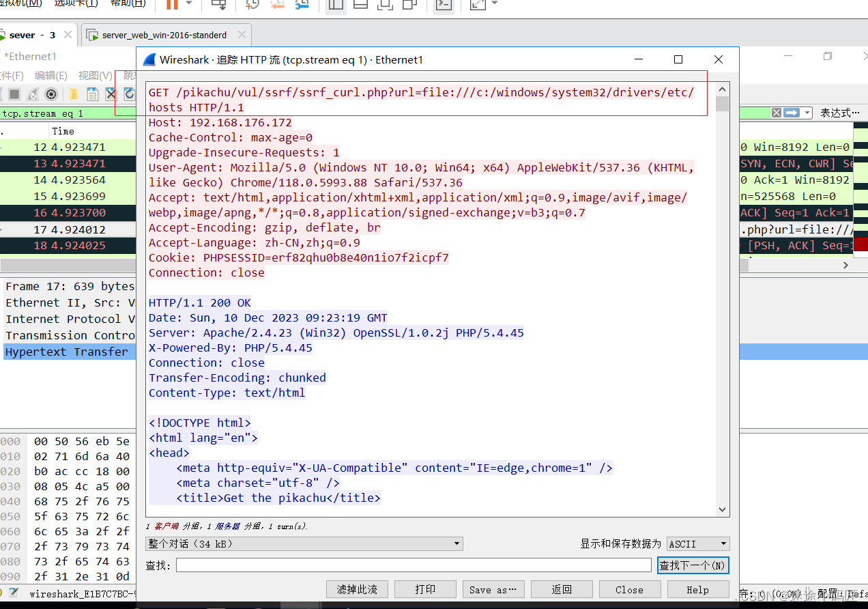Image resolution: width=868 pixels, height=609 pixels.
Task: Click packet list horizontal scroll right arrow
Action: [846, 265]
